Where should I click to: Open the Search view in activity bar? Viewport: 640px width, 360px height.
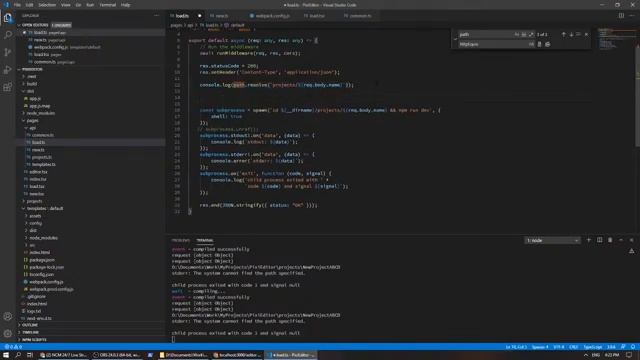point(8,35)
